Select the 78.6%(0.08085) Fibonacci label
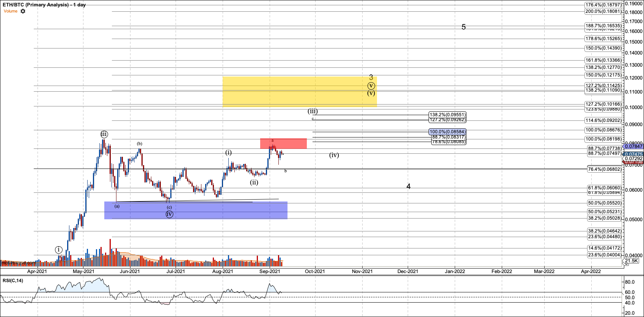The width and height of the screenshot is (644, 317). pyautogui.click(x=449, y=142)
